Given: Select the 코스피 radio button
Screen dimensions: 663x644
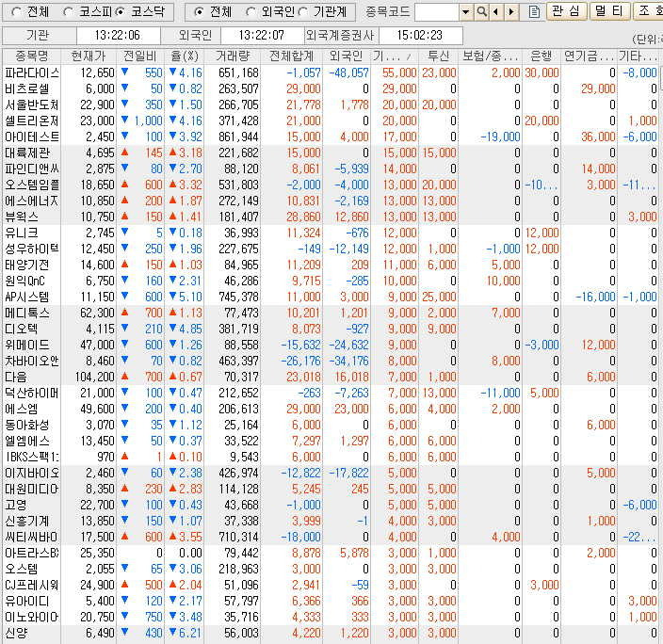Looking at the screenshot, I should click(x=68, y=12).
